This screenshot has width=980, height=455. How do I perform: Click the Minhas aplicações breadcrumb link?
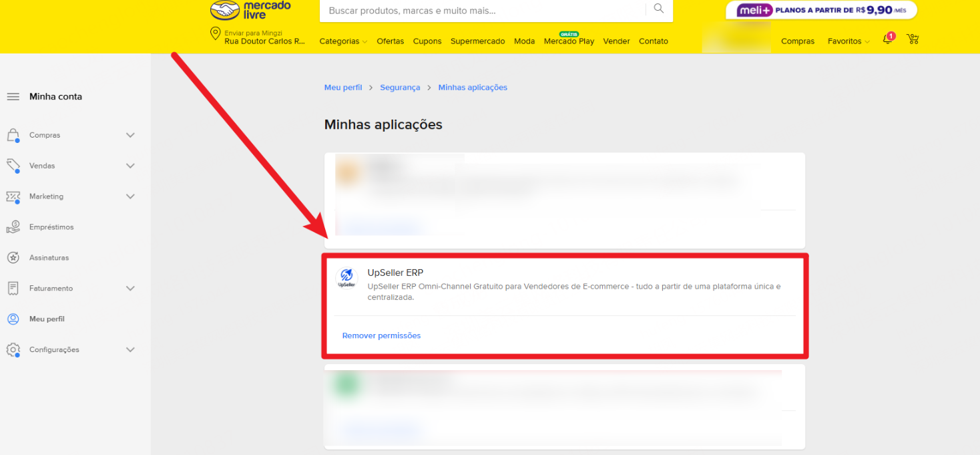(x=473, y=88)
